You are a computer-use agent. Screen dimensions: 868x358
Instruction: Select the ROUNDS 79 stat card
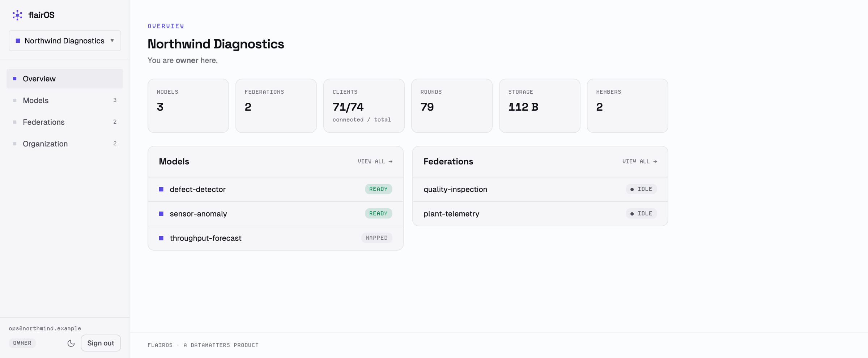(452, 106)
